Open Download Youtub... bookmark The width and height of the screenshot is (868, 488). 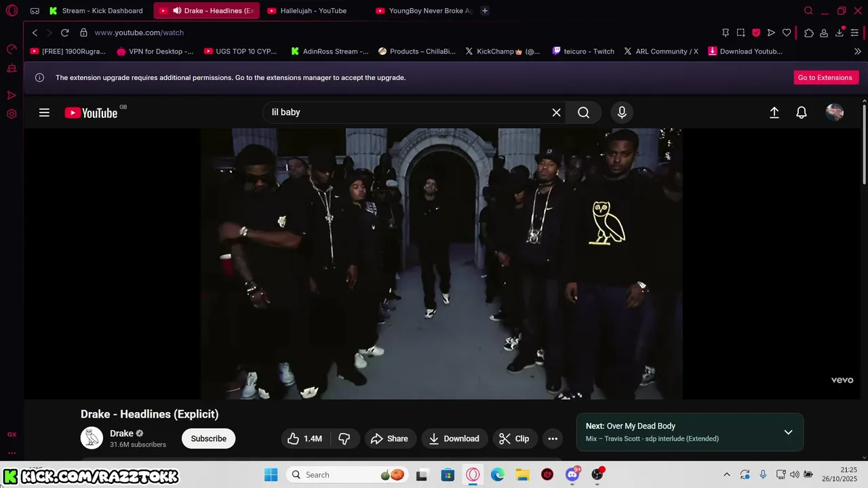pos(745,51)
